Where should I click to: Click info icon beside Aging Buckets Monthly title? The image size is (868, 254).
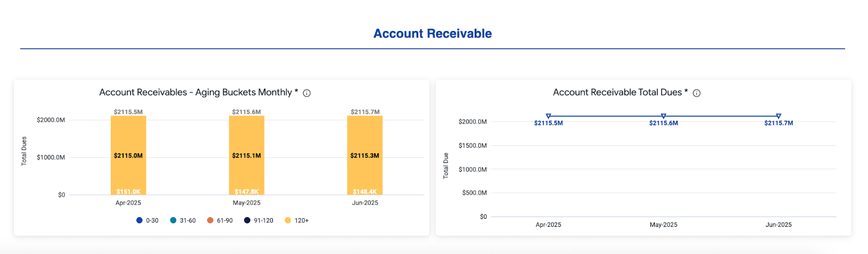[307, 93]
